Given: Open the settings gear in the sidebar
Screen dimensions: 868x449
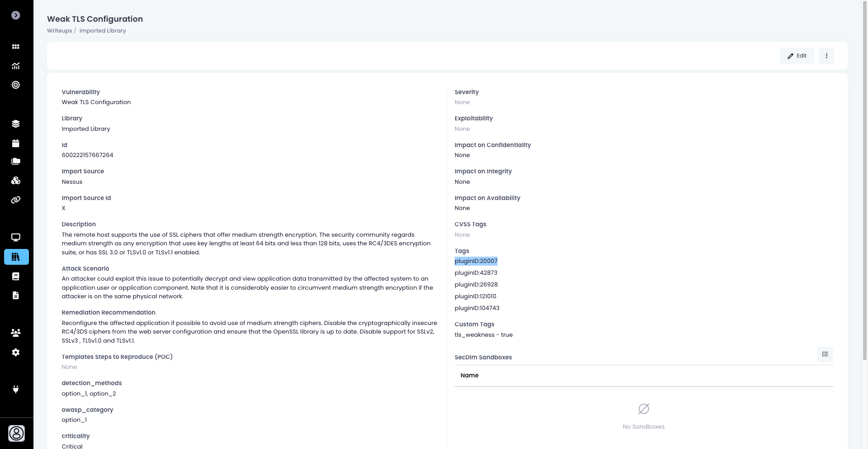Looking at the screenshot, I should 16,353.
